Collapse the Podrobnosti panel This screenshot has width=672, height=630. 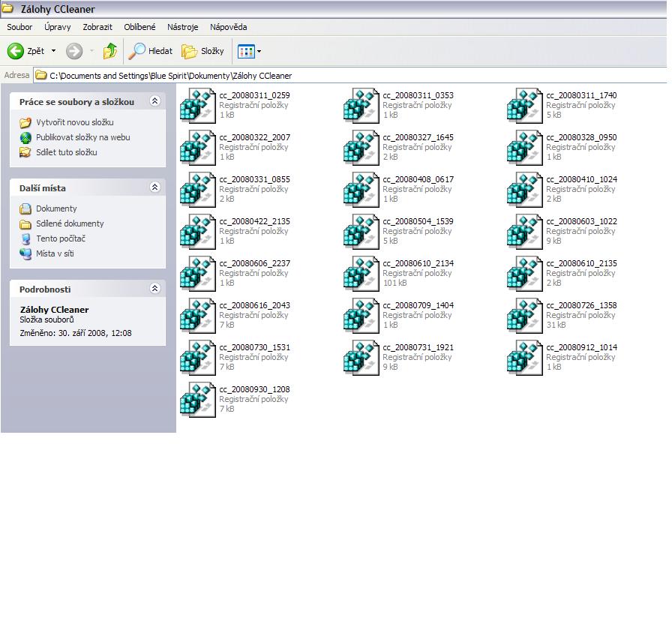(x=154, y=289)
